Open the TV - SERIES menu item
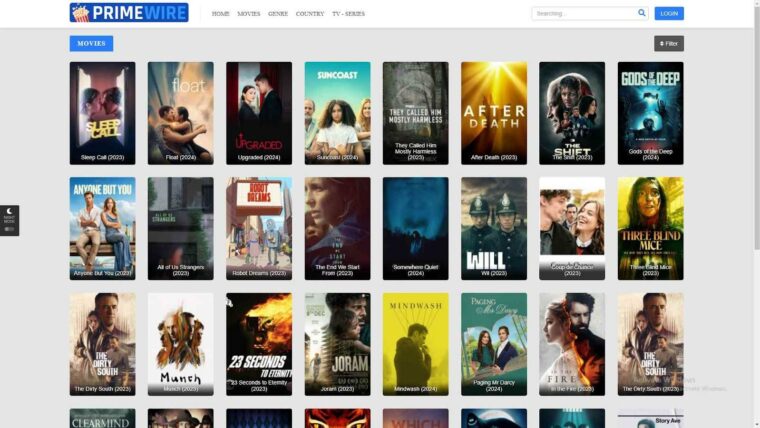Viewport: 760px width, 428px height. (348, 14)
